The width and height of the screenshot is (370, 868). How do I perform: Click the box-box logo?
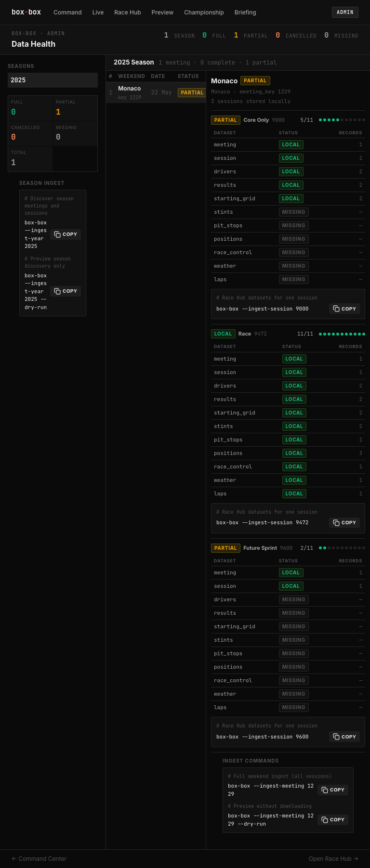point(26,12)
